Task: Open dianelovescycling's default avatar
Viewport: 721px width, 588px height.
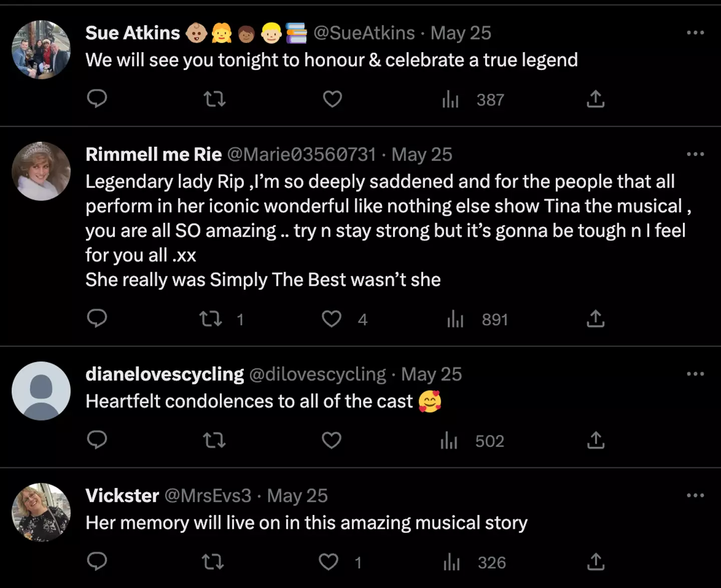Action: click(x=41, y=391)
